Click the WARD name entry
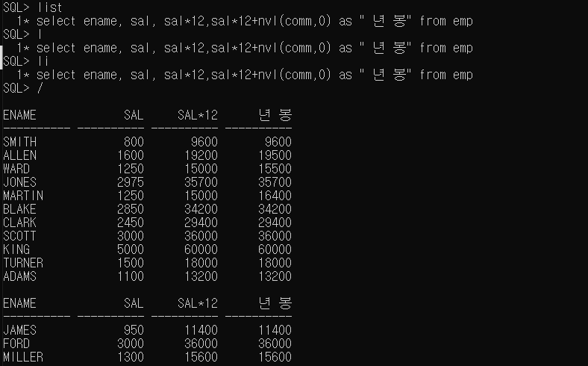This screenshot has width=588, height=366. (16, 169)
